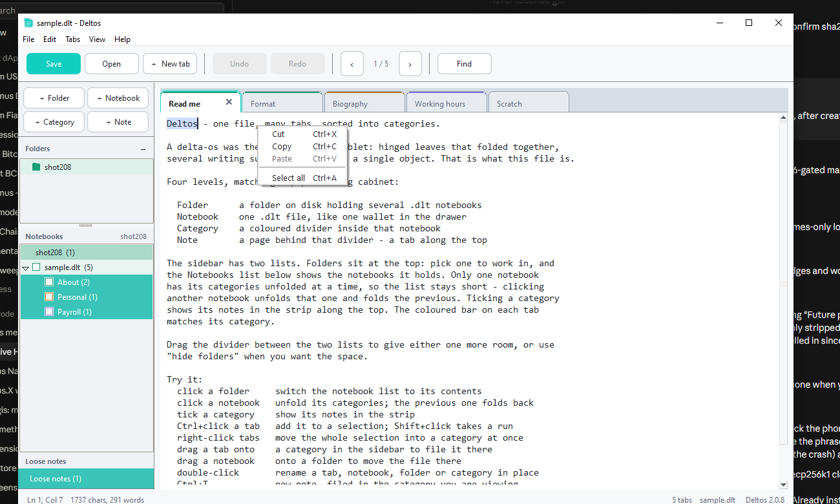Select the Loose notes (1) row

pyautogui.click(x=87, y=479)
